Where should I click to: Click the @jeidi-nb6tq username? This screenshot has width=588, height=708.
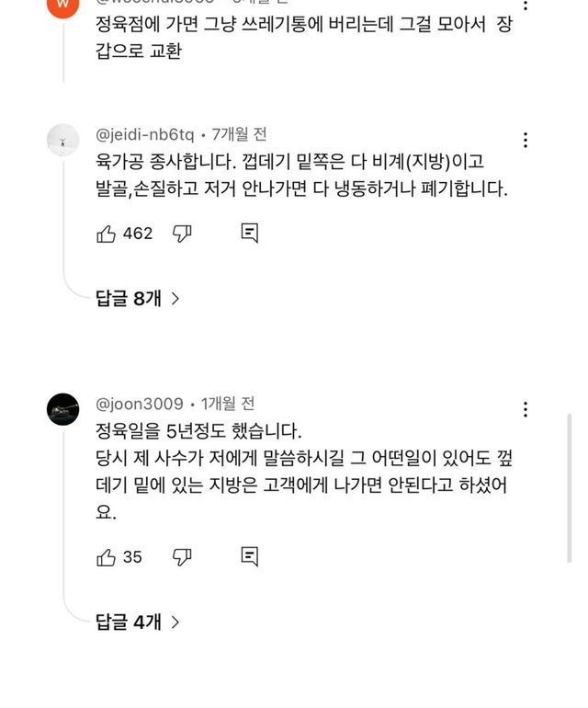pos(145,135)
